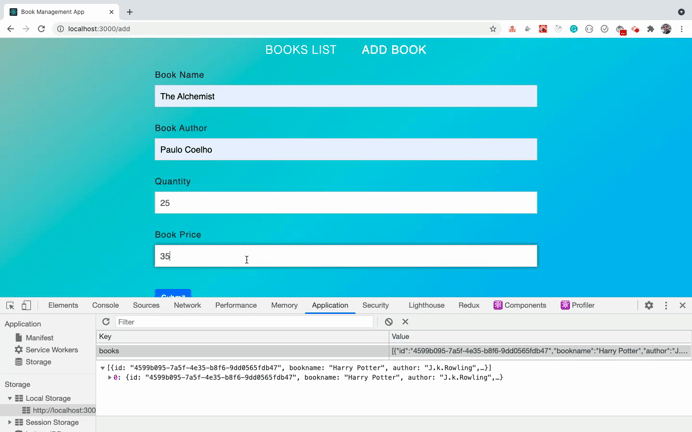This screenshot has width=692, height=432.
Task: Collapse the Local Storage tree node
Action: [x=10, y=398]
